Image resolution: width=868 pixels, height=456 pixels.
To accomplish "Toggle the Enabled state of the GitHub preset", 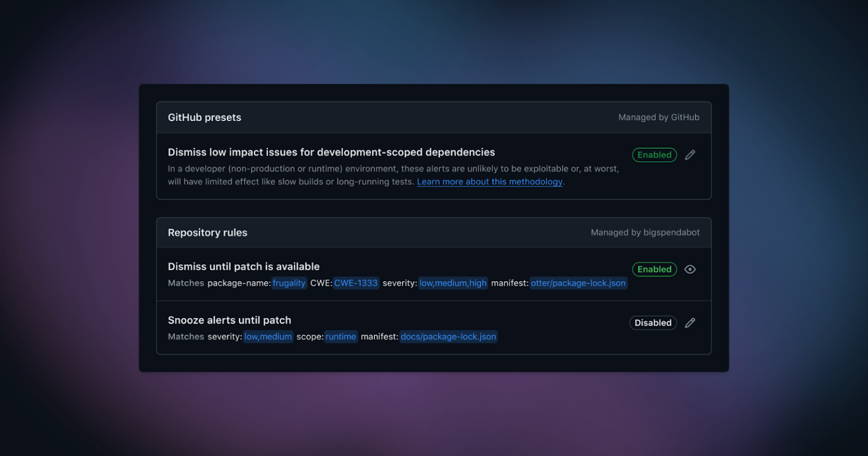I will [654, 154].
